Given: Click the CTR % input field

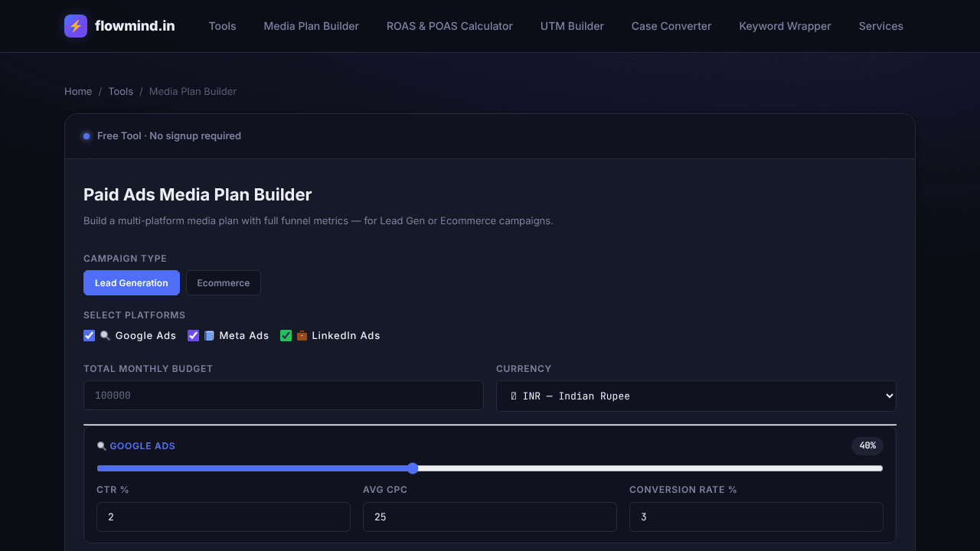Looking at the screenshot, I should click(224, 517).
